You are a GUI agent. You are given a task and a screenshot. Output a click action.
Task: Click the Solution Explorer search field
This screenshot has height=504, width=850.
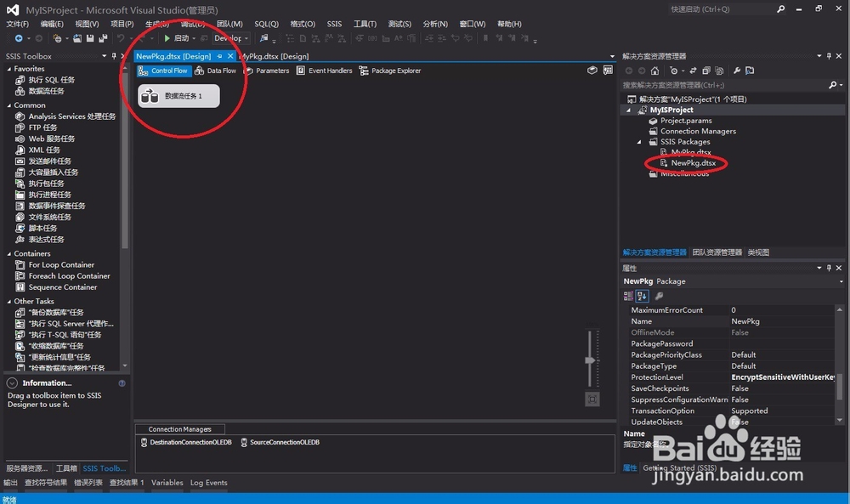point(725,85)
